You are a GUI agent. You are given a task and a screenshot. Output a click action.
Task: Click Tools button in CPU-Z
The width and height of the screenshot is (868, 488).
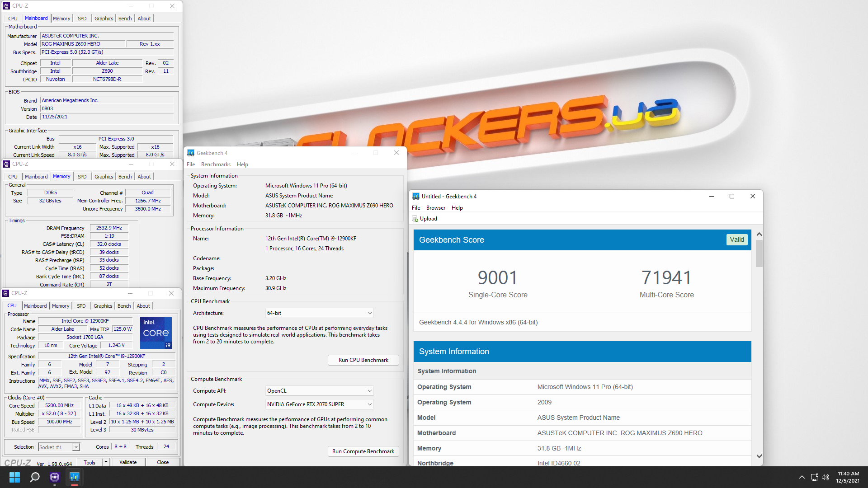pyautogui.click(x=90, y=462)
